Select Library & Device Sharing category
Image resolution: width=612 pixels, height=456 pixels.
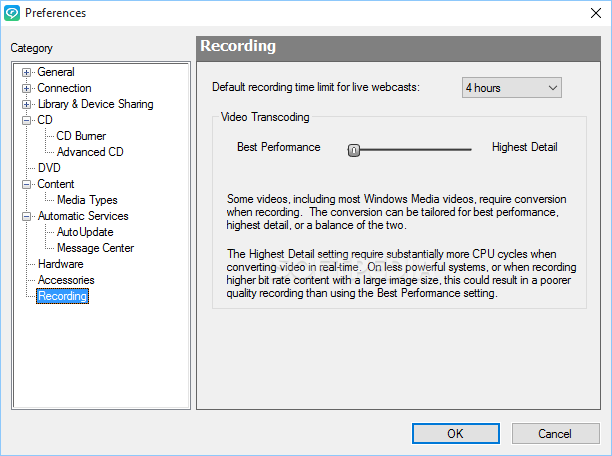96,104
